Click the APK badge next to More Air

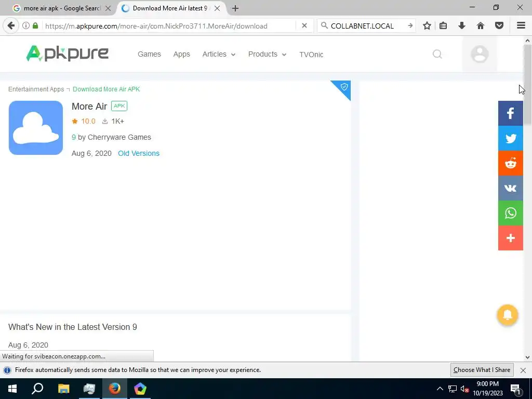point(119,106)
